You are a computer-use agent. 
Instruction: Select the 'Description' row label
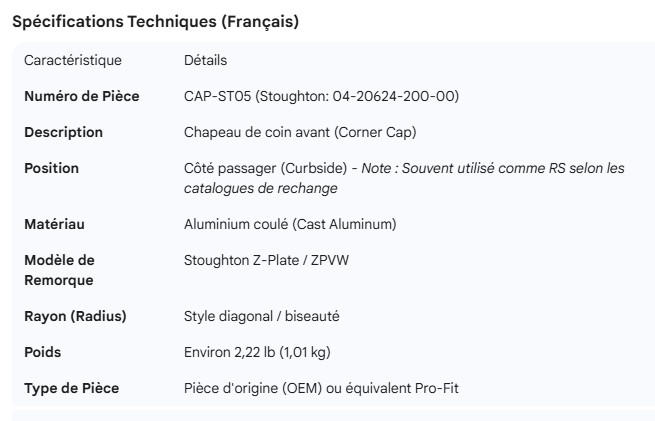tap(63, 132)
